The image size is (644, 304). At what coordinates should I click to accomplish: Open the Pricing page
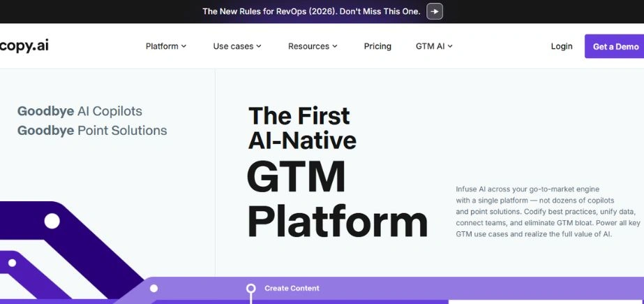coord(377,47)
